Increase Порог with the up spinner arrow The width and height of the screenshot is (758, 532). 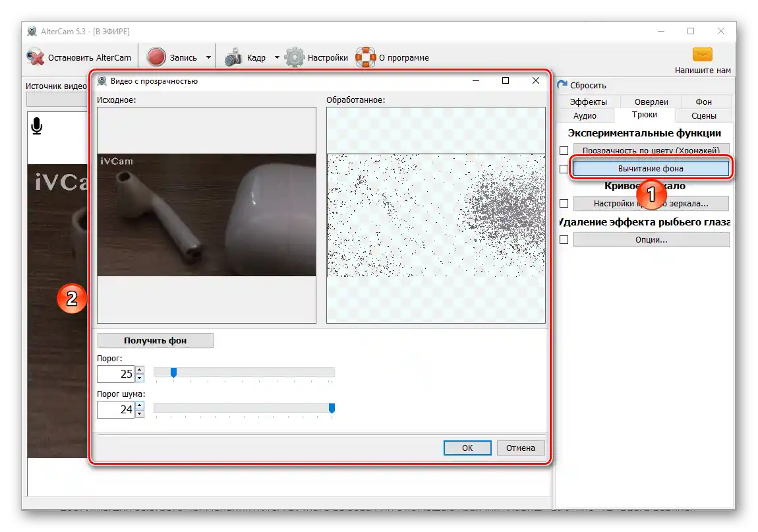click(140, 370)
